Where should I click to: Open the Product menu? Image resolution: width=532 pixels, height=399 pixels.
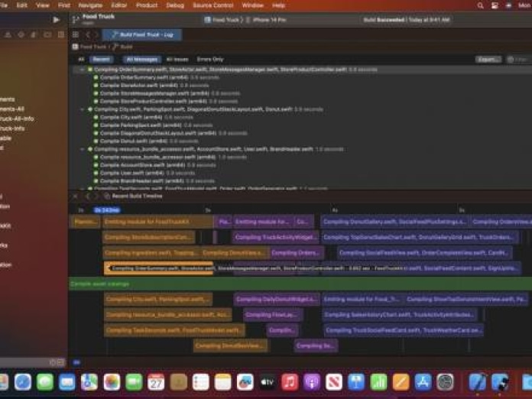[x=147, y=5]
